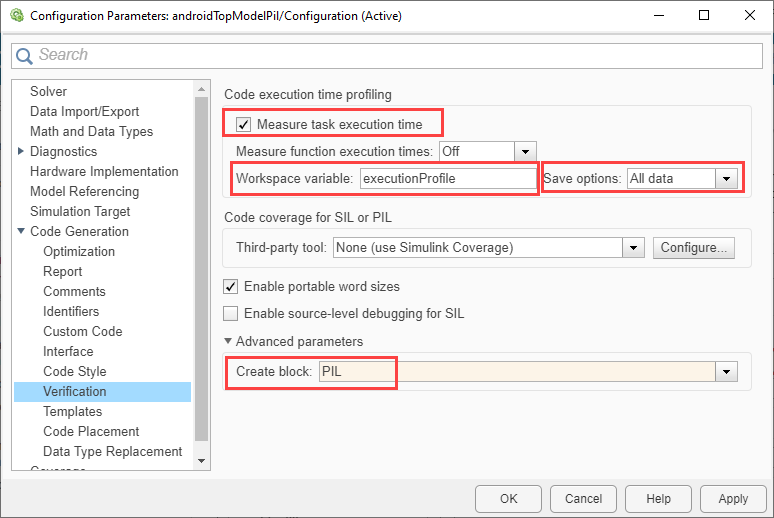Collapse the Code Generation tree node
This screenshot has height=518, width=774.
click(22, 232)
